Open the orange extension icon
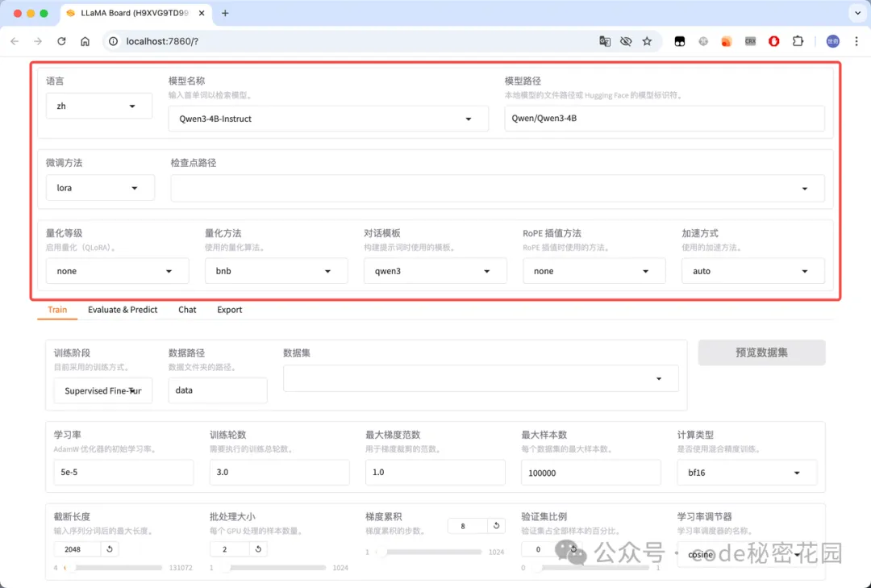The height and width of the screenshot is (588, 871). click(727, 41)
